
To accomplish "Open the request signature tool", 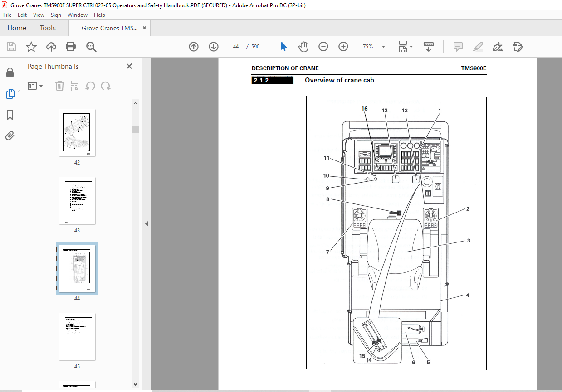I will click(x=518, y=47).
